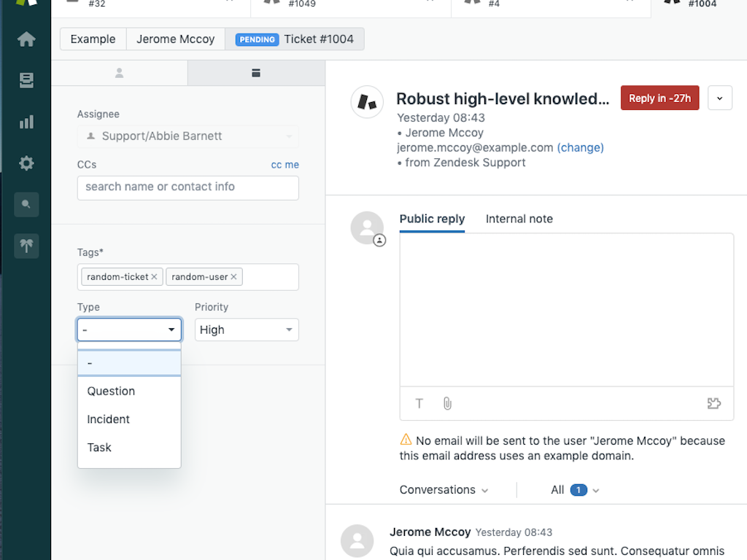747x560 pixels.
Task: Switch to the Internal note tab
Action: pos(519,219)
